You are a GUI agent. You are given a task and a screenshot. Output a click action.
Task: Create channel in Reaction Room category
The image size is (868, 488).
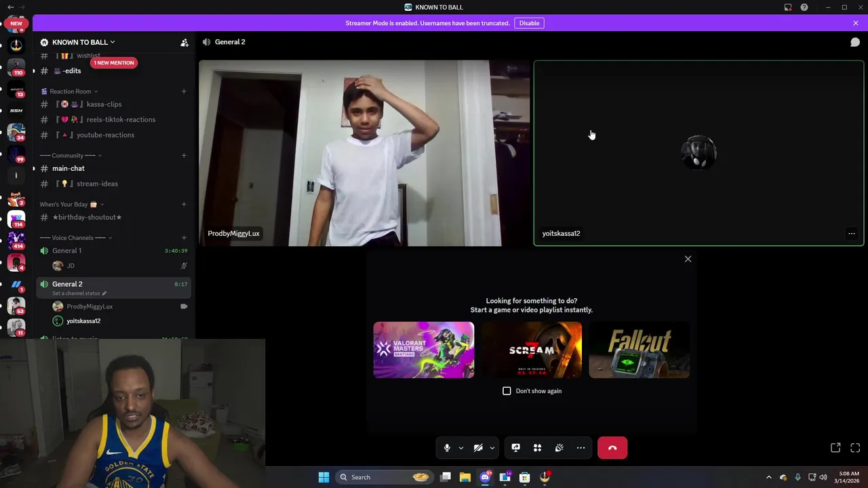click(x=184, y=91)
